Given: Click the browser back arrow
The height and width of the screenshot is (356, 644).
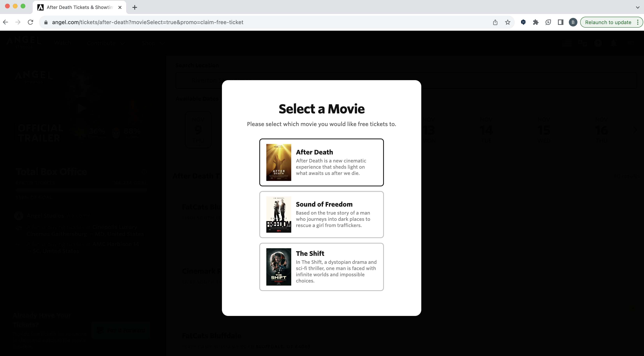Looking at the screenshot, I should 5,22.
